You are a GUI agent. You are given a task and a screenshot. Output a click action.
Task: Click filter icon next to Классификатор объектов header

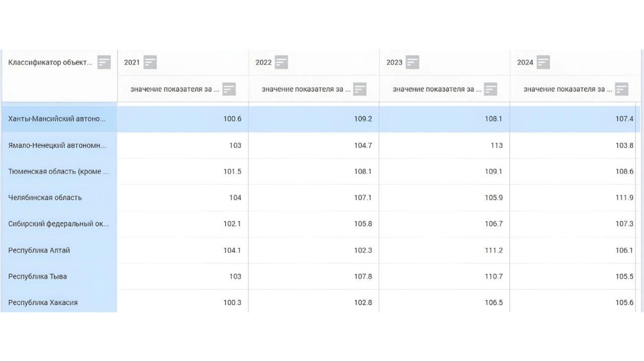click(104, 62)
